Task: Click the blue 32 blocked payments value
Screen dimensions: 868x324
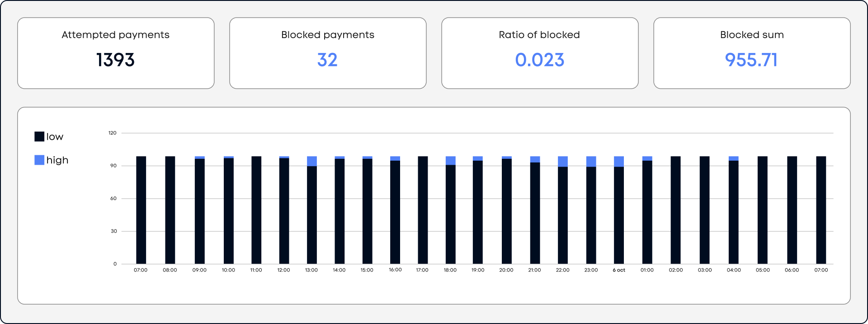Action: 327,60
